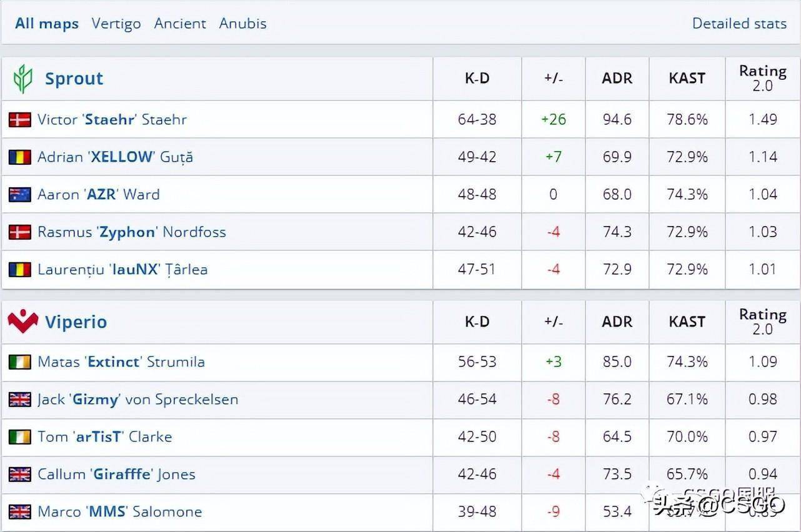This screenshot has width=801, height=532.
Task: Click Viperio's ADR column header
Action: pyautogui.click(x=617, y=322)
